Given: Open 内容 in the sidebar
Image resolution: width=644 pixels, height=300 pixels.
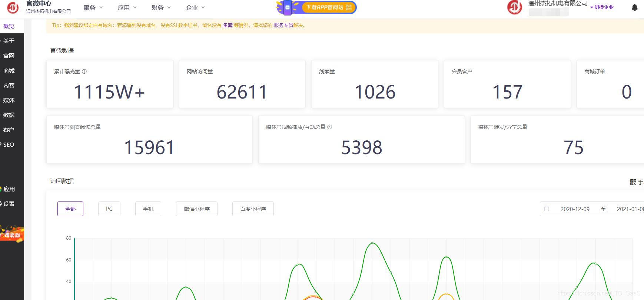Looking at the screenshot, I should click(x=12, y=85).
